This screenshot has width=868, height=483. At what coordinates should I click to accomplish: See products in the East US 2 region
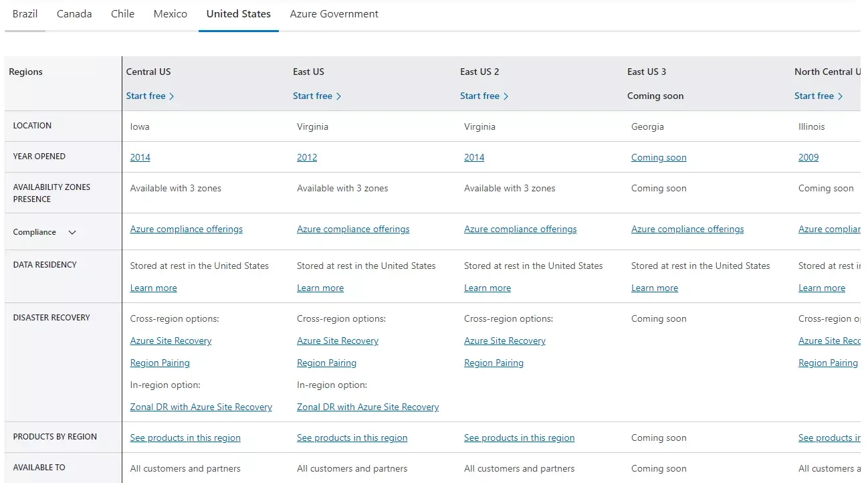point(520,438)
